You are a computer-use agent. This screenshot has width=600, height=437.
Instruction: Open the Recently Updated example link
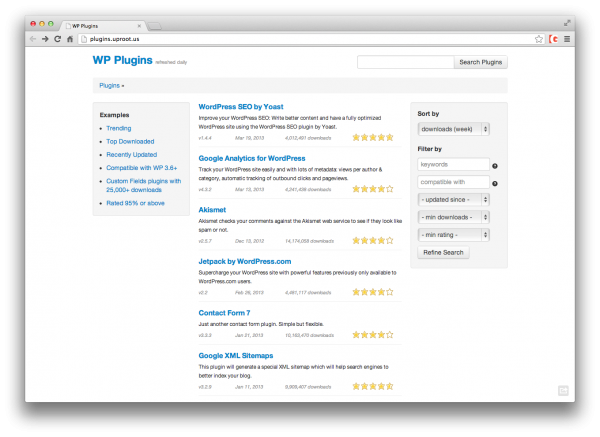coord(132,155)
